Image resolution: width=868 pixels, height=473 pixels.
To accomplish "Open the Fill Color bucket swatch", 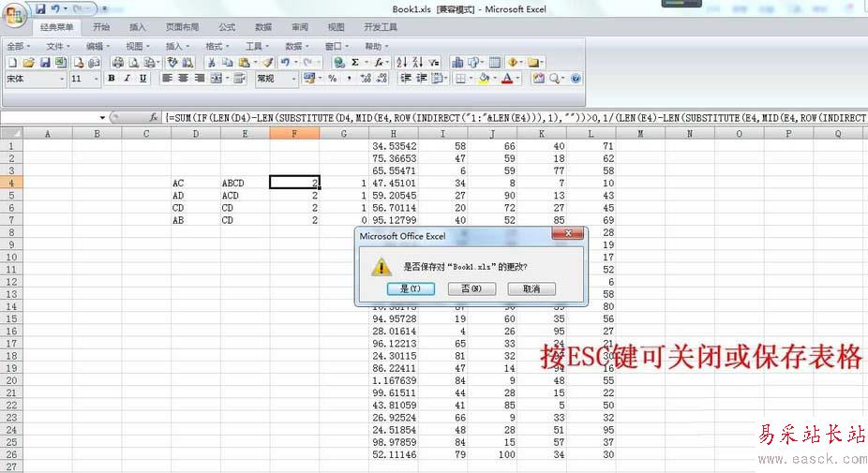I will [484, 79].
